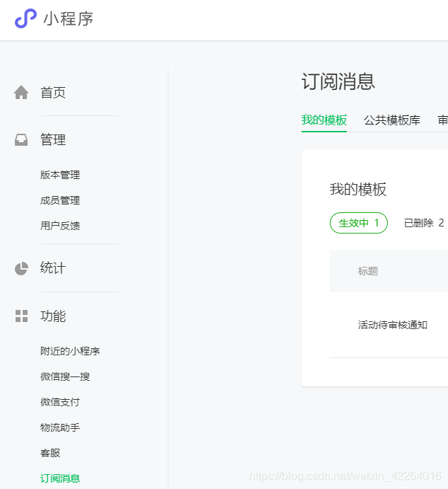Open 微信支付 in sidebar

60,402
